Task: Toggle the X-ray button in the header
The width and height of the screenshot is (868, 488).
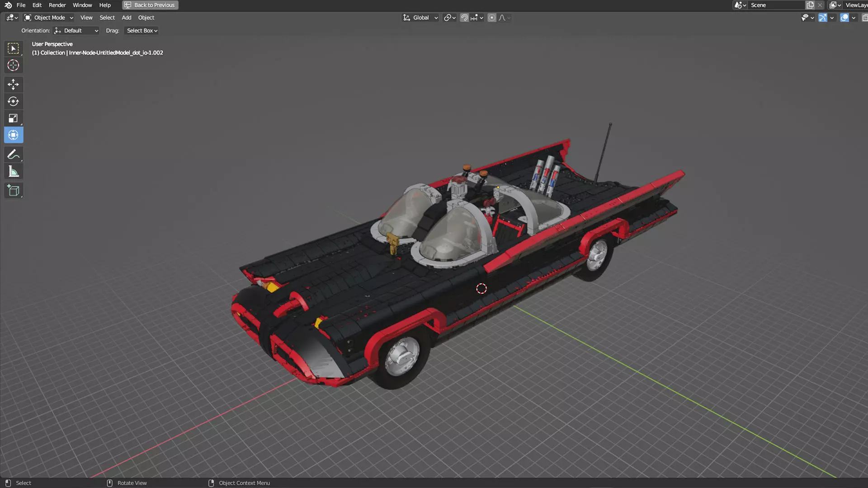Action: pos(864,18)
